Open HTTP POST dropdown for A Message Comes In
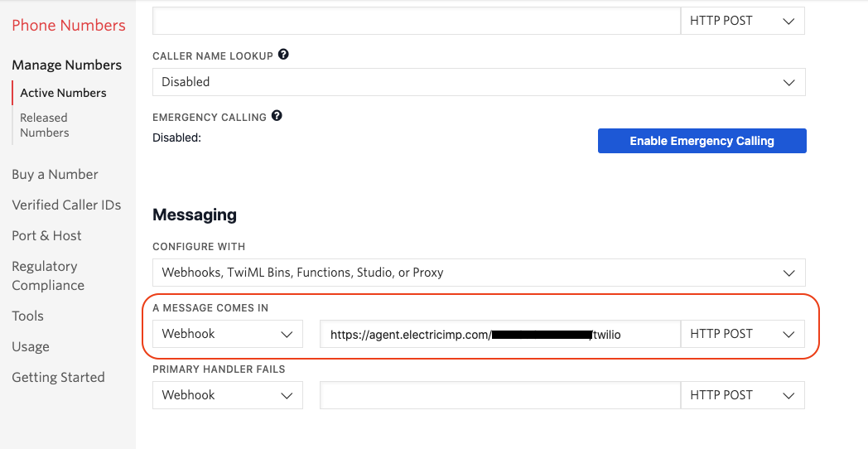This screenshot has height=449, width=868. click(x=742, y=334)
